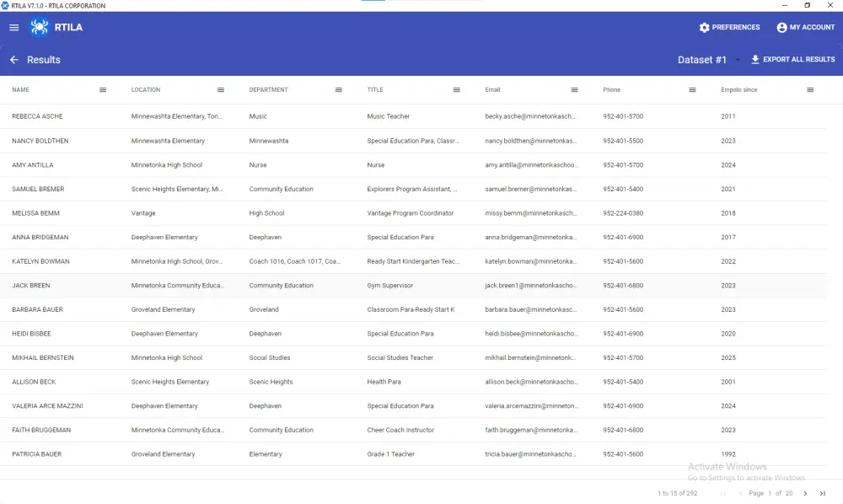Go to next results page
843x504 pixels.
(x=805, y=493)
